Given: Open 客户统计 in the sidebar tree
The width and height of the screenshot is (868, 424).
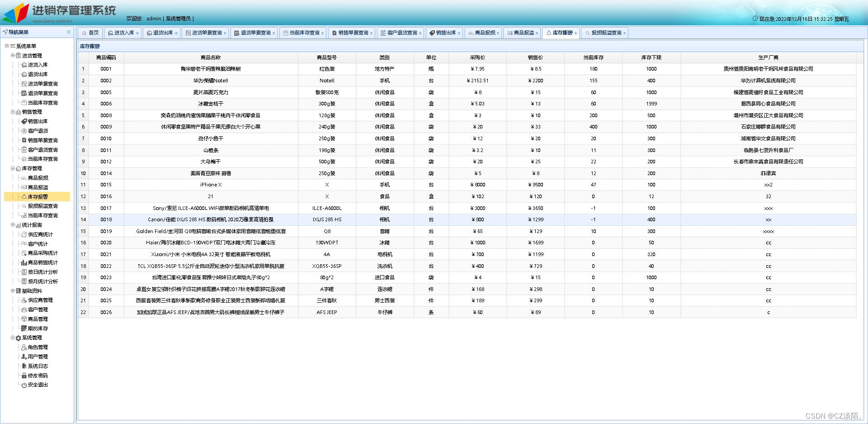Looking at the screenshot, I should (38, 244).
